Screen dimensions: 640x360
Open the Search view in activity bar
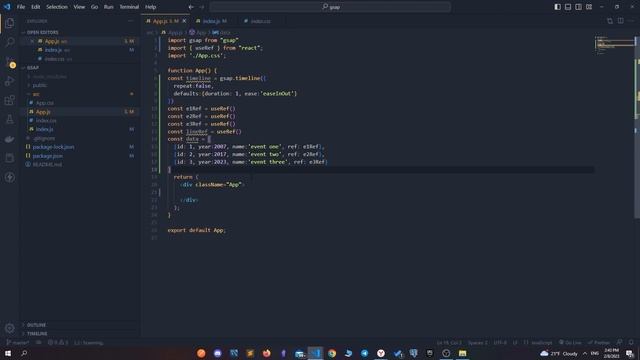tap(10, 42)
